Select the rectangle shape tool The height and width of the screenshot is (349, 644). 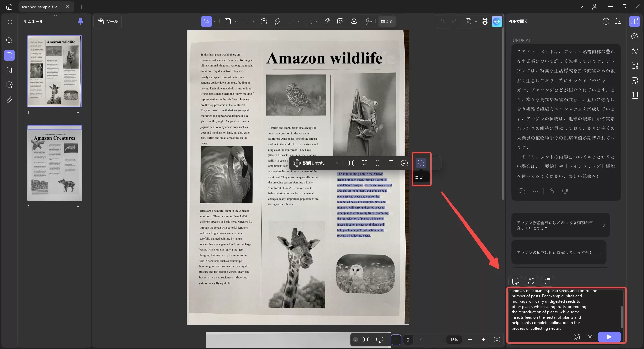[291, 21]
